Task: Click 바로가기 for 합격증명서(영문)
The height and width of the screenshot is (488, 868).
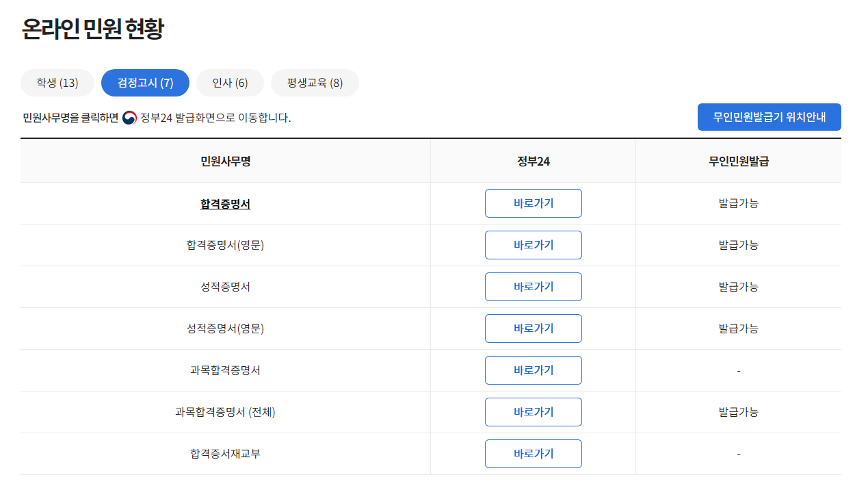Action: [x=533, y=244]
